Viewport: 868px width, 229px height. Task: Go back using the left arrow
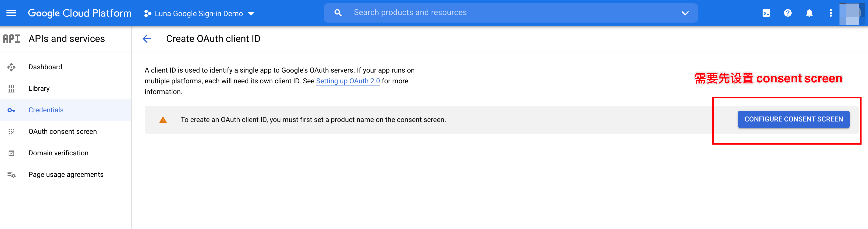[x=147, y=39]
